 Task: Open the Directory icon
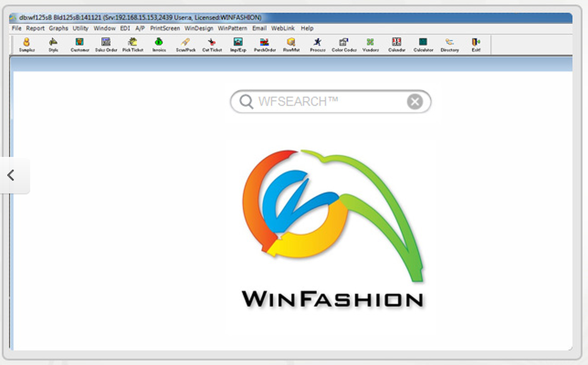click(x=450, y=45)
